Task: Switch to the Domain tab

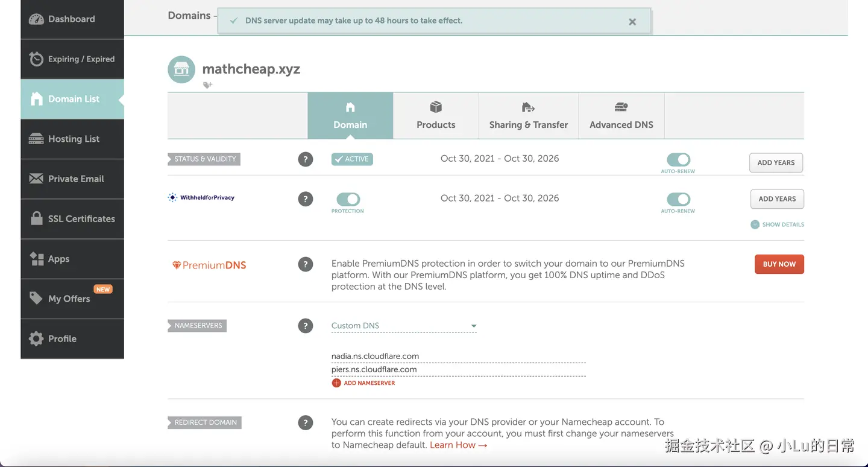Action: pos(350,116)
